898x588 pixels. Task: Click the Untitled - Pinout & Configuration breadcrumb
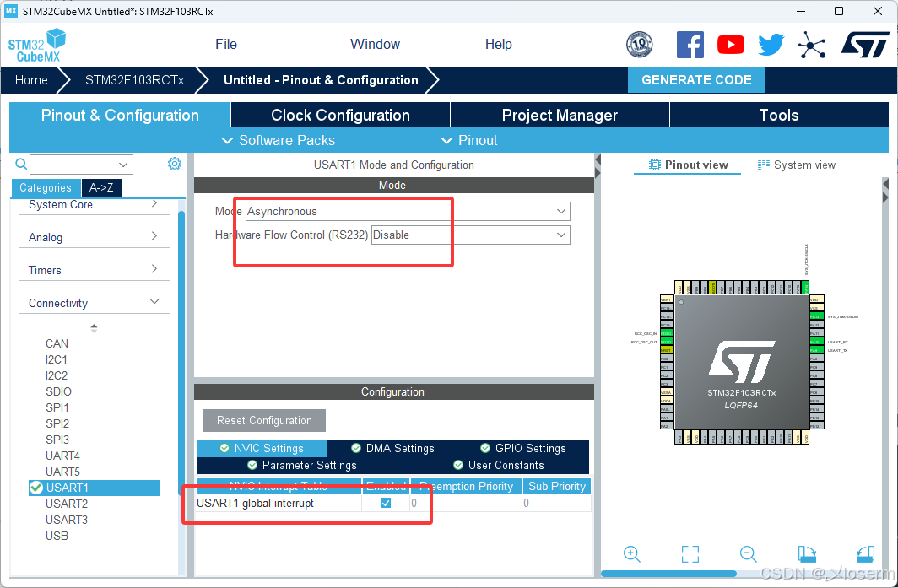[321, 80]
